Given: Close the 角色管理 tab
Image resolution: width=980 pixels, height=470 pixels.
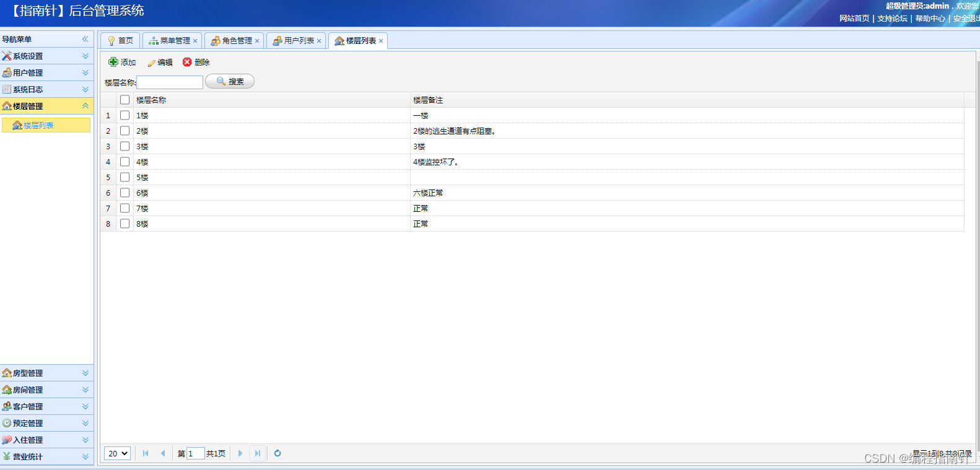Looking at the screenshot, I should [257, 41].
